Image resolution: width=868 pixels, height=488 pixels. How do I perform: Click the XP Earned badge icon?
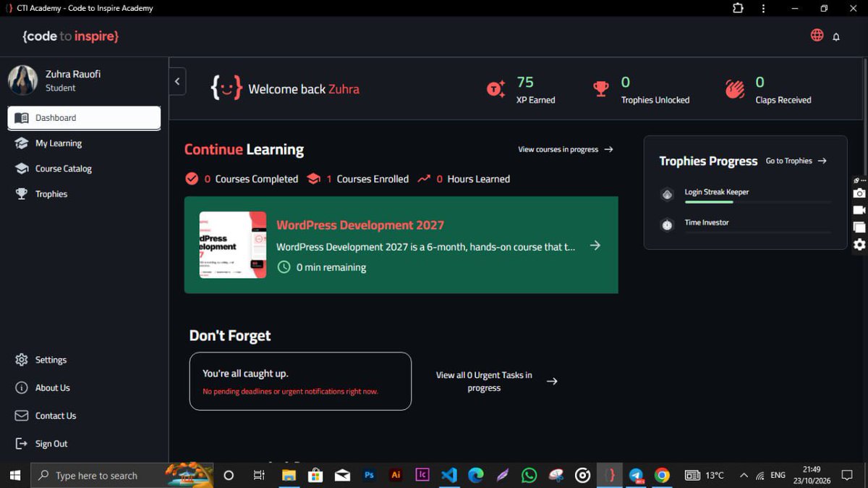tap(495, 89)
